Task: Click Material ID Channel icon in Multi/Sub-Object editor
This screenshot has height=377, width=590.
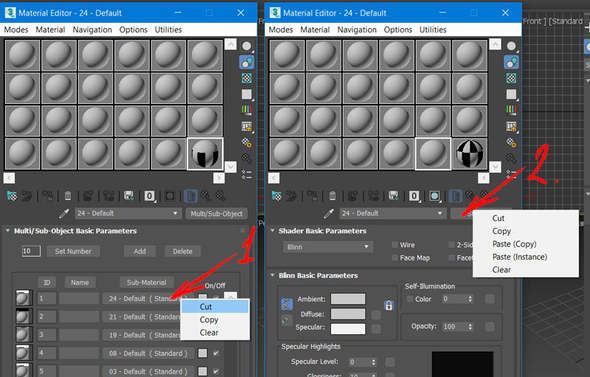Action: 149,196
